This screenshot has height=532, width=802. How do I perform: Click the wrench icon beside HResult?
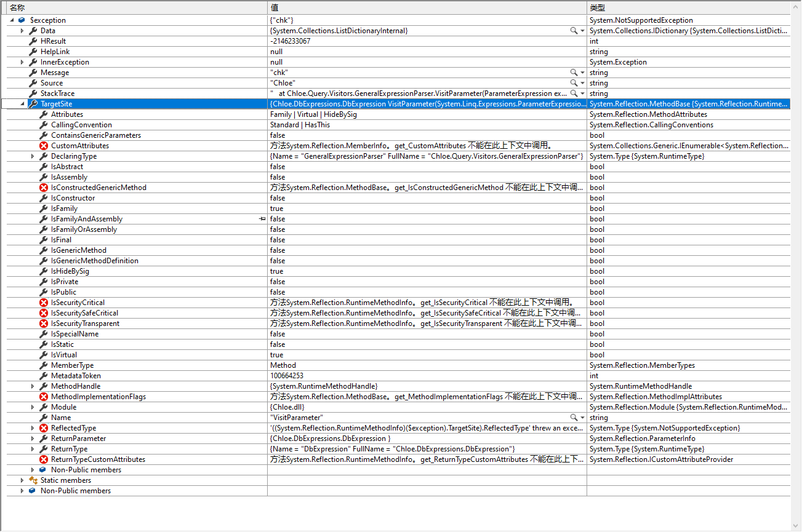click(x=34, y=41)
